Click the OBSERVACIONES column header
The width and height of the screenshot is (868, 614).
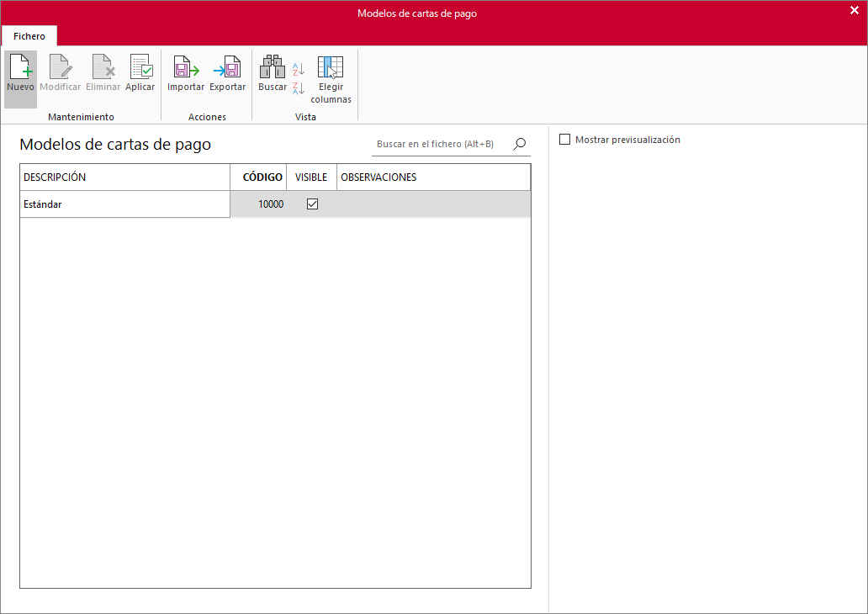click(433, 177)
